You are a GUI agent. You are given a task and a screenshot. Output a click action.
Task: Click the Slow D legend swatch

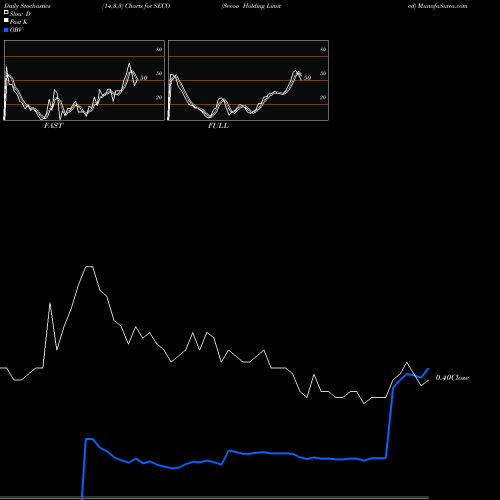(6, 13)
